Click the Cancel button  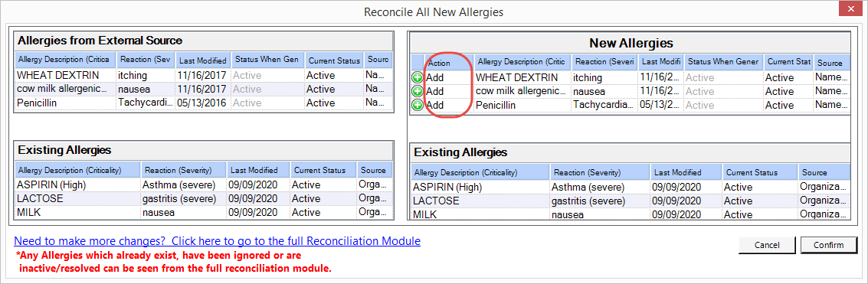click(x=767, y=245)
